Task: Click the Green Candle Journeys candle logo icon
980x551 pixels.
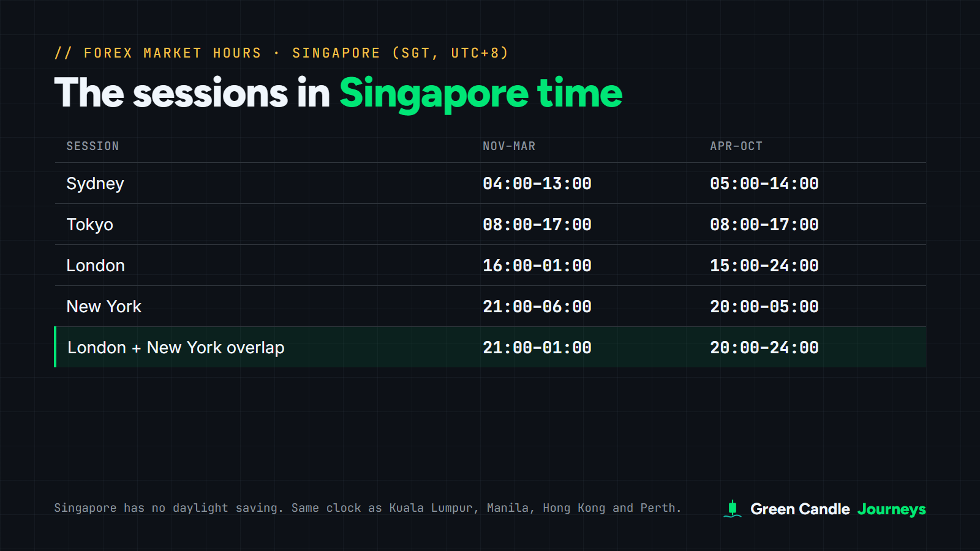Action: coord(732,509)
